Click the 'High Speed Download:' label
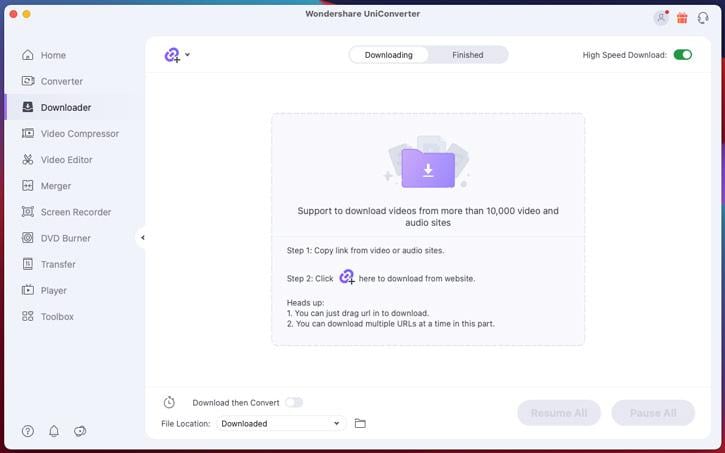This screenshot has width=725, height=453. [x=624, y=55]
